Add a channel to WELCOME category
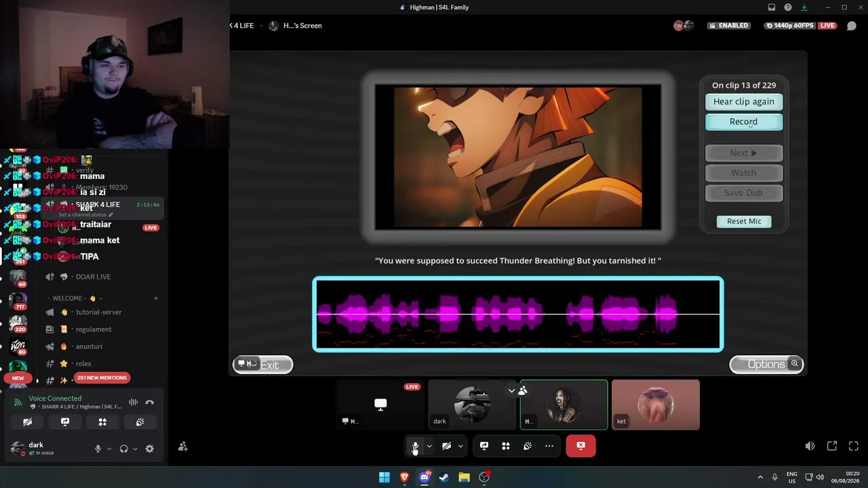The image size is (868, 488). [155, 298]
